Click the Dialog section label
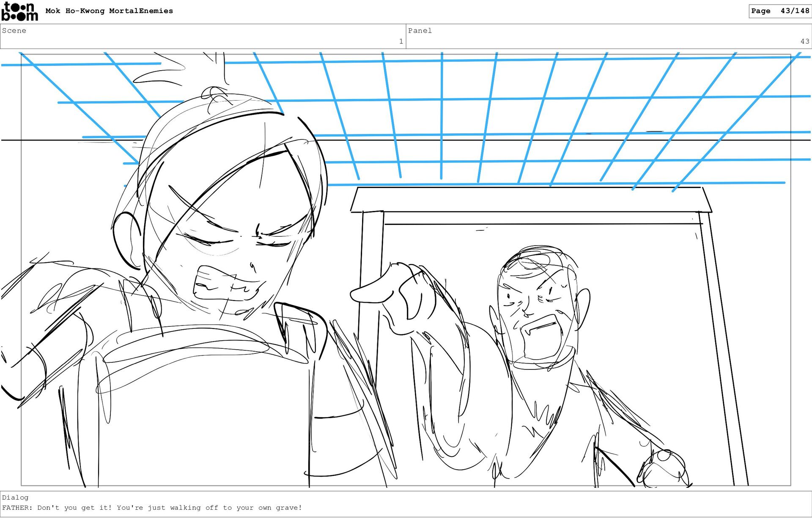 pyautogui.click(x=15, y=498)
